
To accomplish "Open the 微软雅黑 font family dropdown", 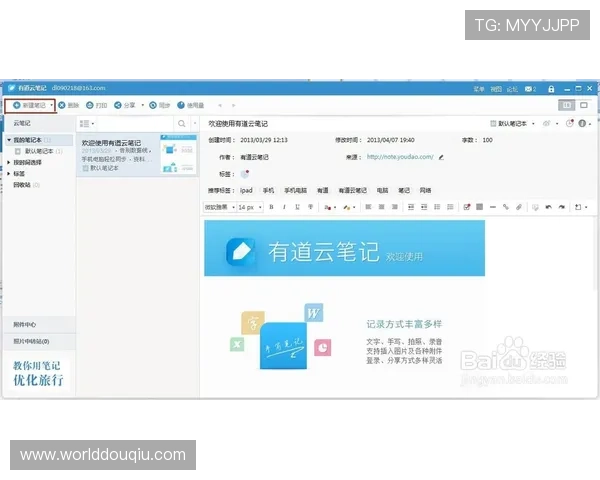I will click(219, 207).
